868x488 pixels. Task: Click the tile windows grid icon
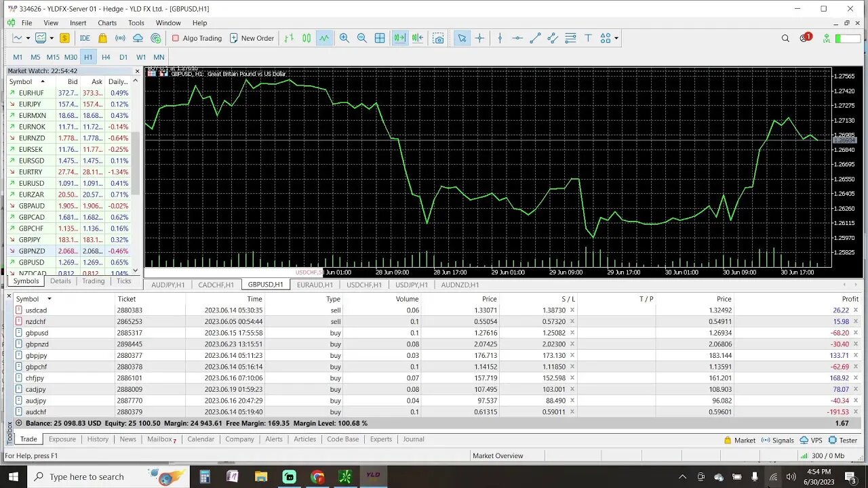[380, 38]
